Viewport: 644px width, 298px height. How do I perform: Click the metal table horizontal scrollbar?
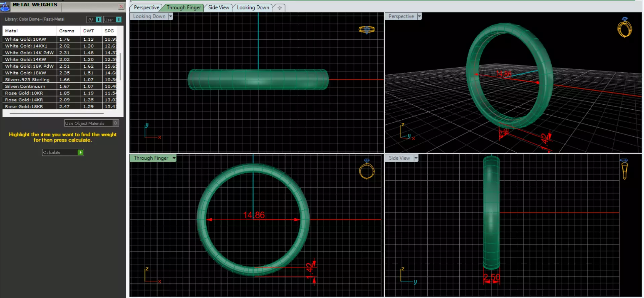[x=56, y=114]
